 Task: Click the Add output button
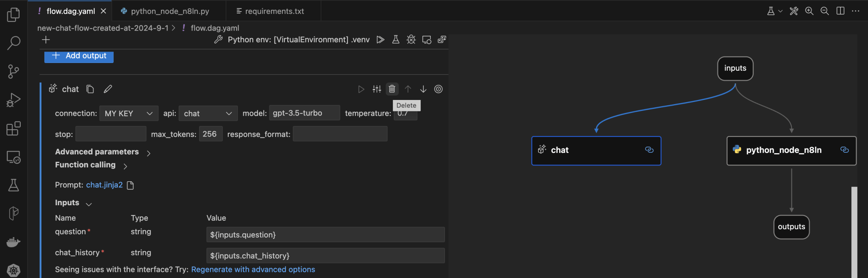click(x=79, y=56)
